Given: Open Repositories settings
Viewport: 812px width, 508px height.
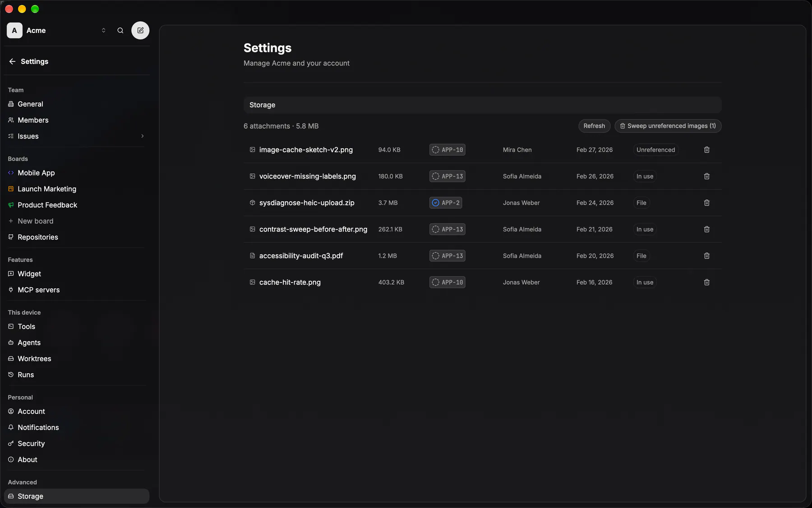Looking at the screenshot, I should [x=77, y=237].
